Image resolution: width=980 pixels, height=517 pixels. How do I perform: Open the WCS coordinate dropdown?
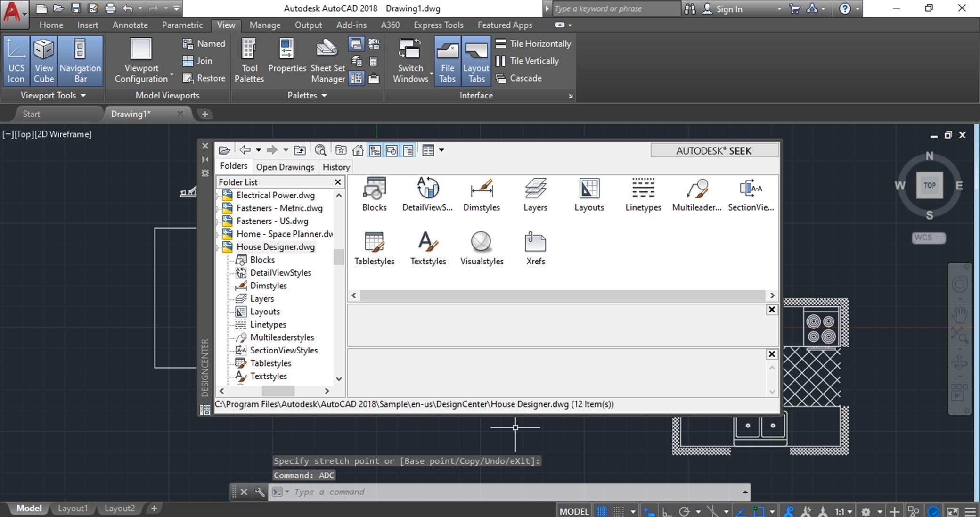tap(929, 238)
